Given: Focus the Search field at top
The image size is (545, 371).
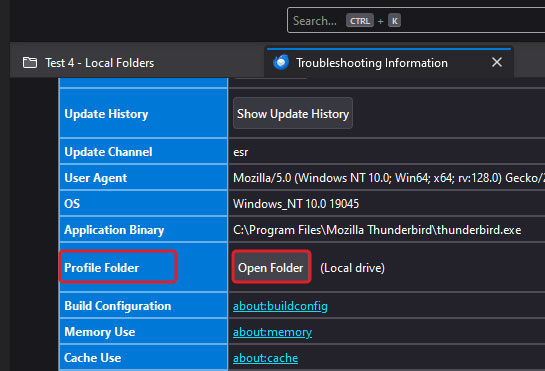Looking at the screenshot, I should click(416, 21).
